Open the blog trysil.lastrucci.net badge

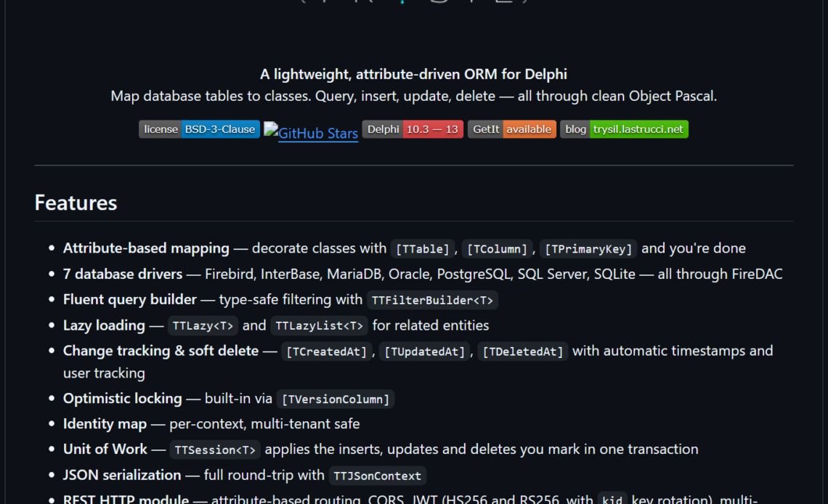coord(624,129)
